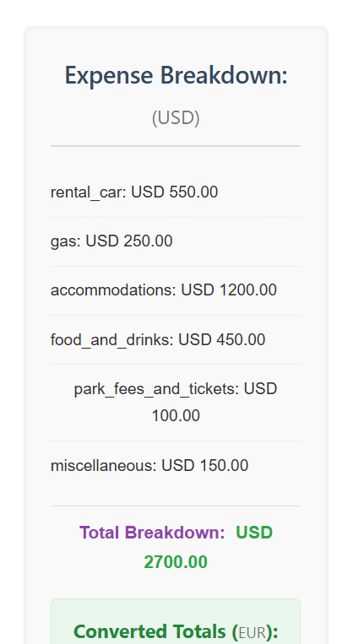This screenshot has width=353, height=644.
Task: Click the Expense Breakdown heading
Action: click(x=176, y=76)
